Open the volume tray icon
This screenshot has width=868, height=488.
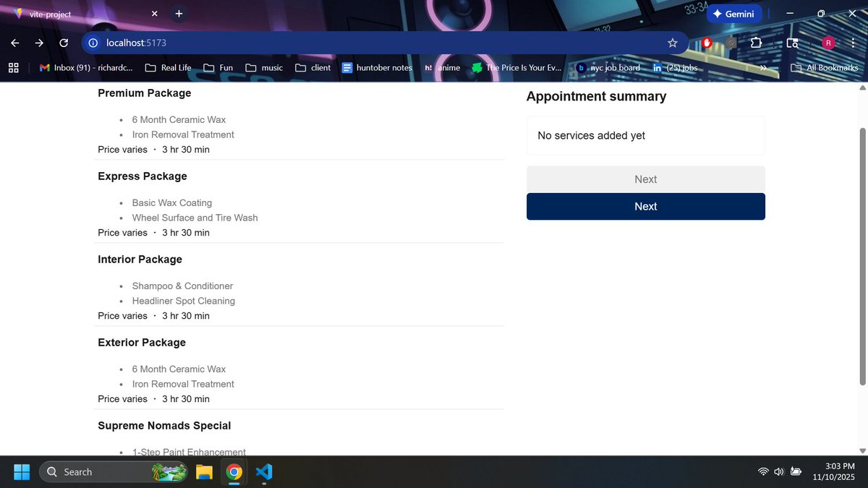779,472
